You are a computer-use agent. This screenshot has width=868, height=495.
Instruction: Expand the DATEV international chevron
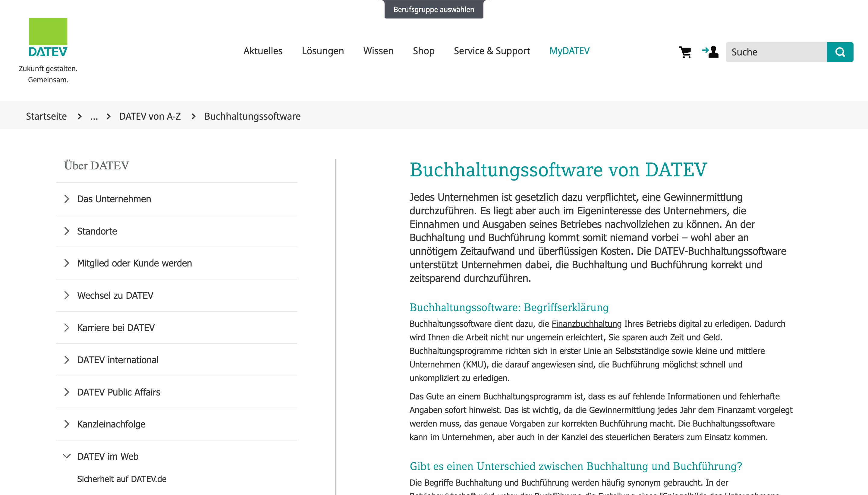click(67, 360)
